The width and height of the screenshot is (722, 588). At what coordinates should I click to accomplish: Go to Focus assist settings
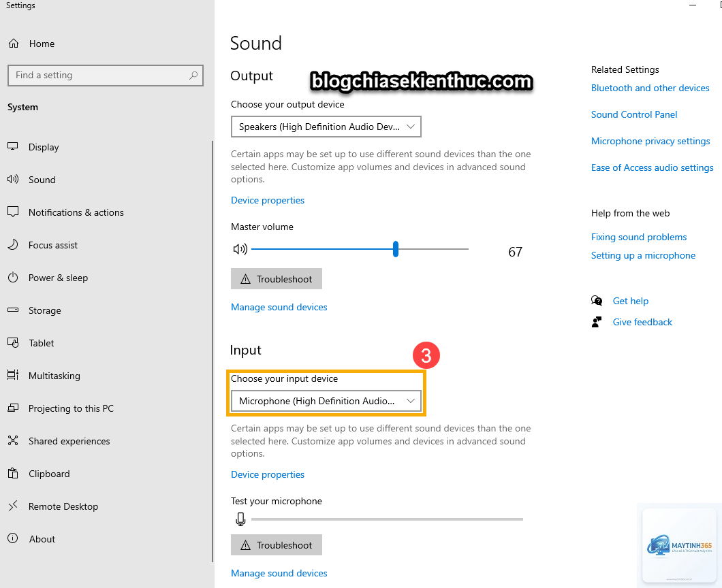(x=53, y=245)
